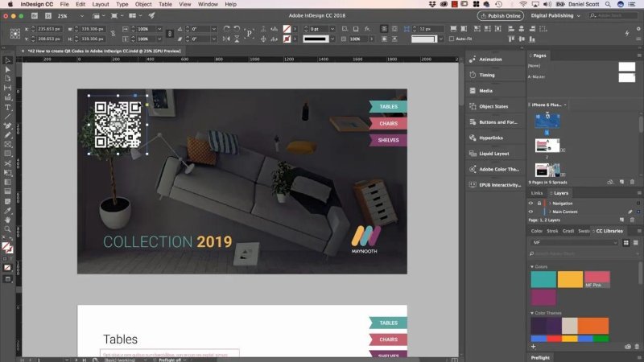Click the X position input field
The image size is (644, 362).
[x=49, y=29]
